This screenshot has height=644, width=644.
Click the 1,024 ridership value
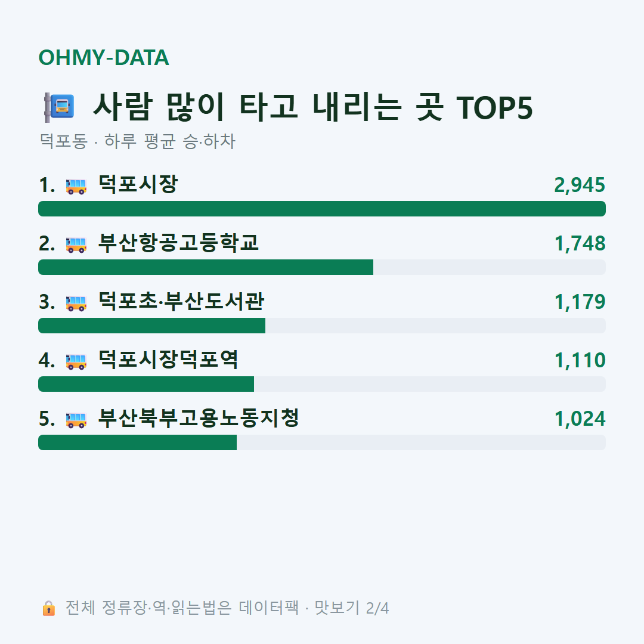point(580,419)
